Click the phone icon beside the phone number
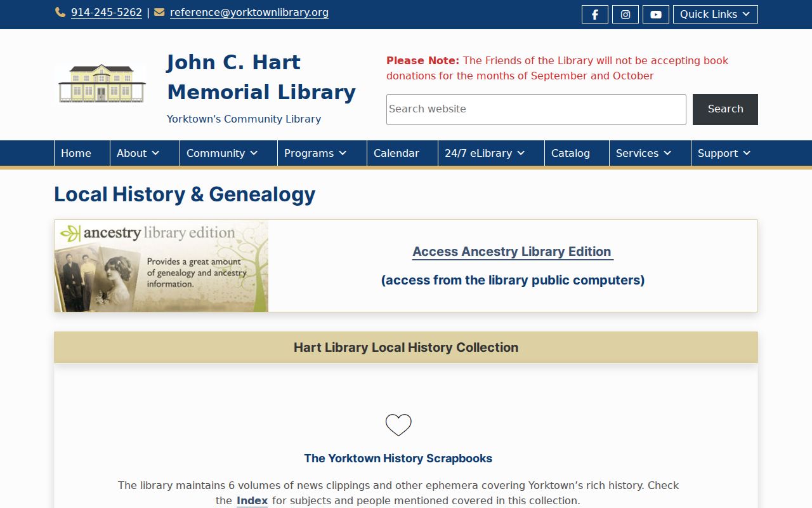The width and height of the screenshot is (812, 508). [x=60, y=12]
